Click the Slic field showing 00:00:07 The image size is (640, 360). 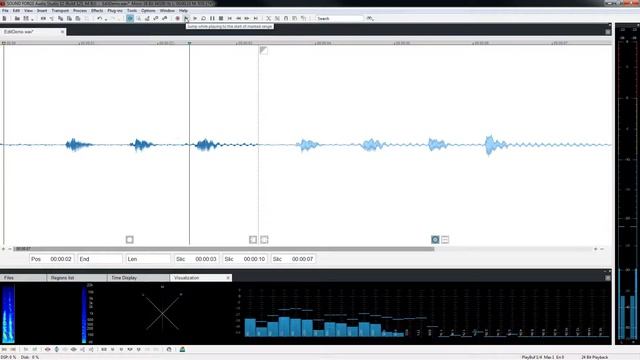(x=293, y=259)
